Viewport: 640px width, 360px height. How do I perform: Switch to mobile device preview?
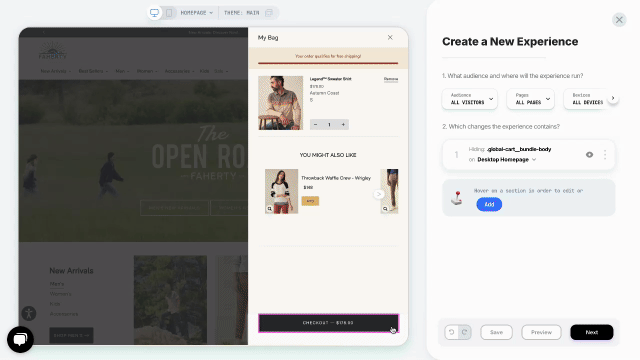tap(169, 13)
